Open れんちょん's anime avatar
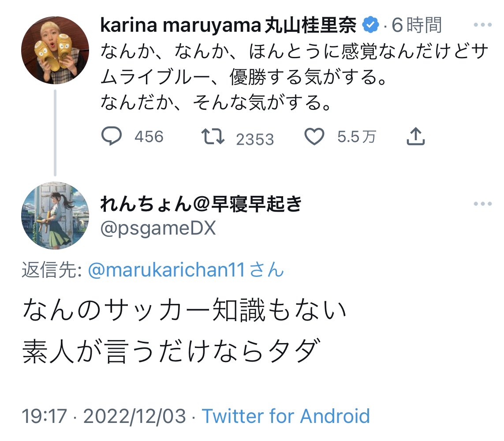 pos(55,216)
